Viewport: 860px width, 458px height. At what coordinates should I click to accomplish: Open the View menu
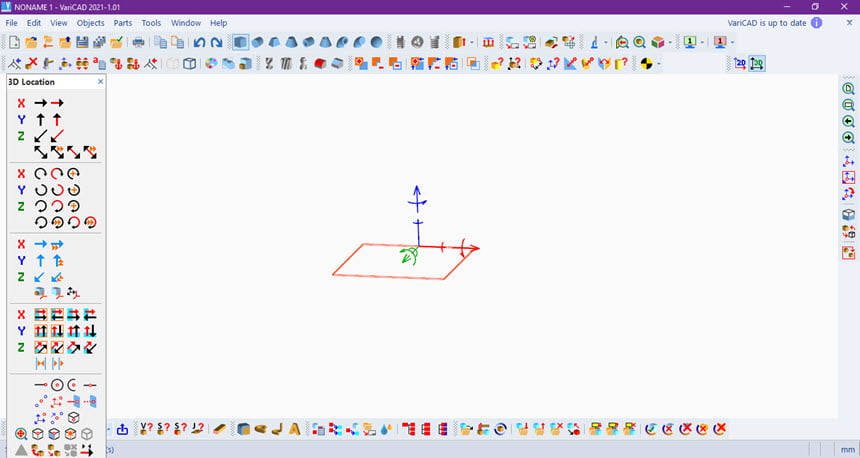click(x=59, y=23)
